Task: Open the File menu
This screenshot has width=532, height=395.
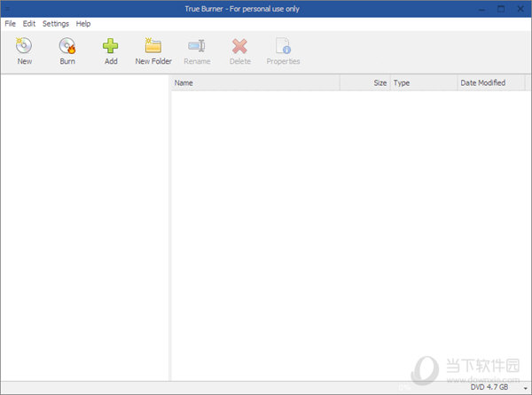Action: pos(10,24)
